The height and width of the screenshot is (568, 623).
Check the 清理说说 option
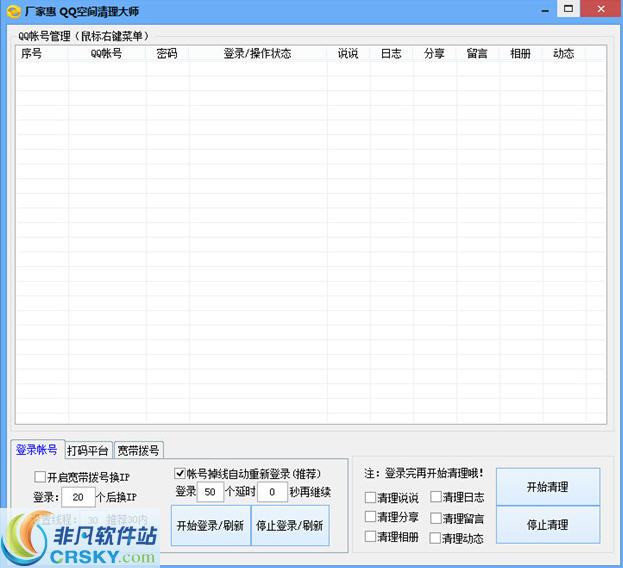(370, 497)
